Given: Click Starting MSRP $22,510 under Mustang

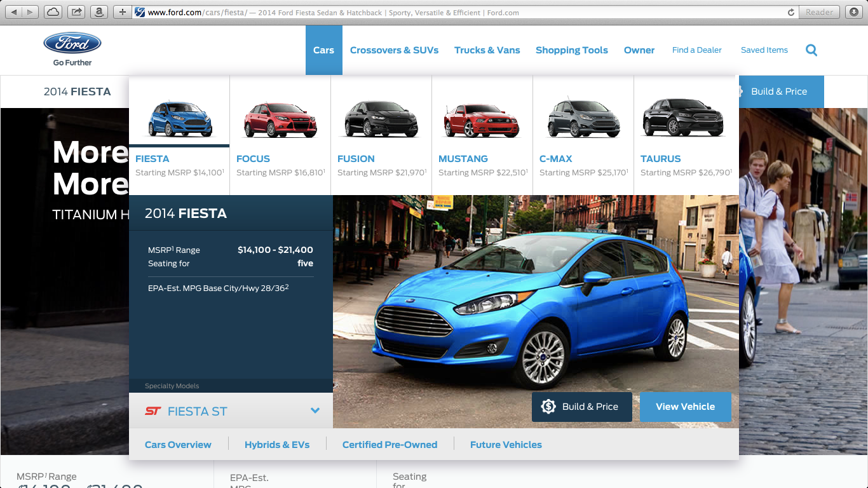Looking at the screenshot, I should click(482, 173).
